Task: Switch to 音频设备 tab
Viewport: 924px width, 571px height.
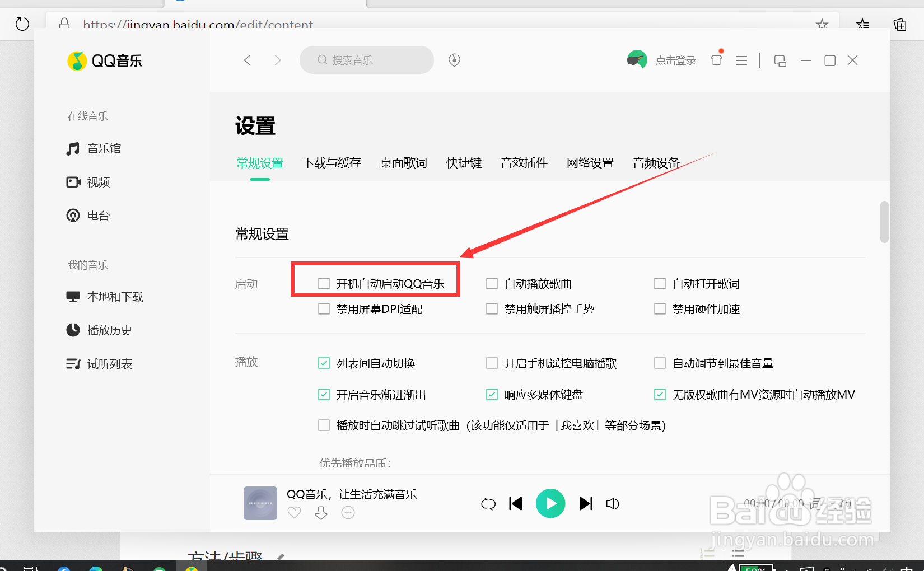Action: 656,163
